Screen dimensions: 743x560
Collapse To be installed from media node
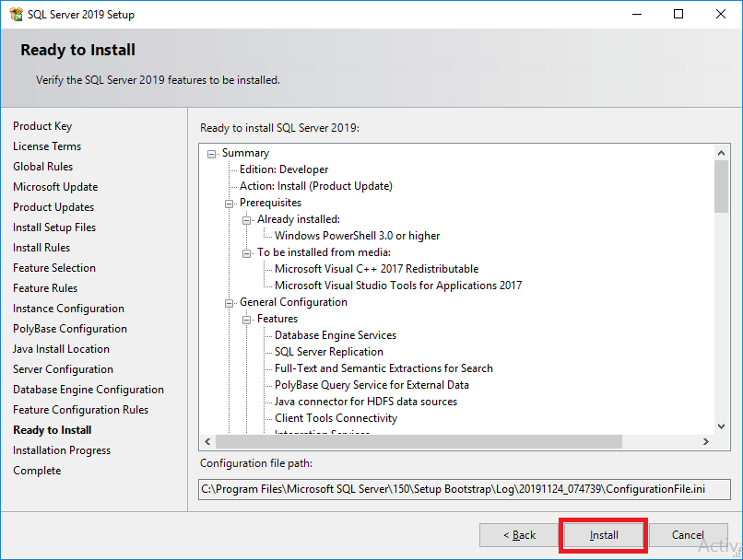point(246,253)
